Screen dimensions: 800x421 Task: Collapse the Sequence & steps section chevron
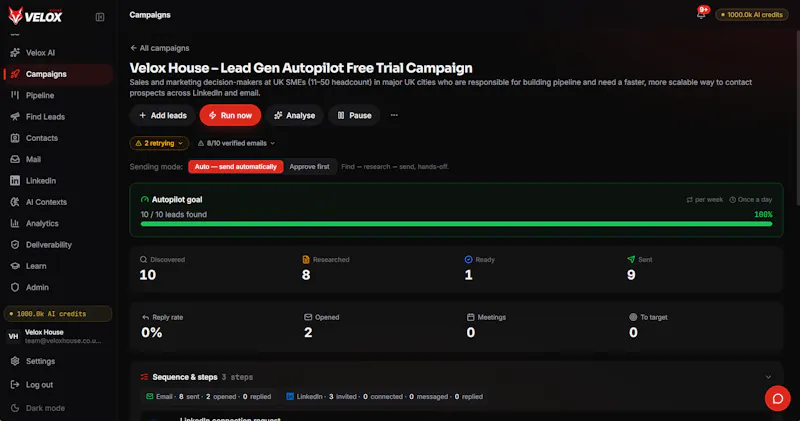point(768,377)
